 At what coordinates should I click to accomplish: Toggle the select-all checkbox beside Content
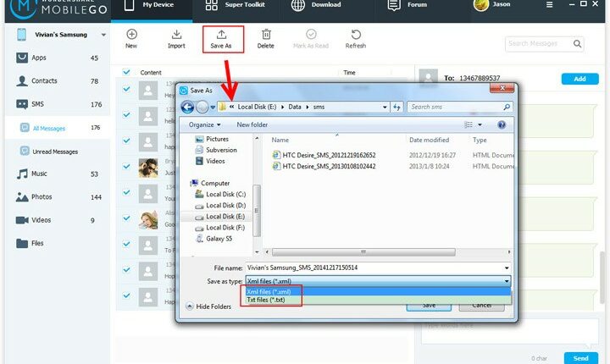(126, 72)
